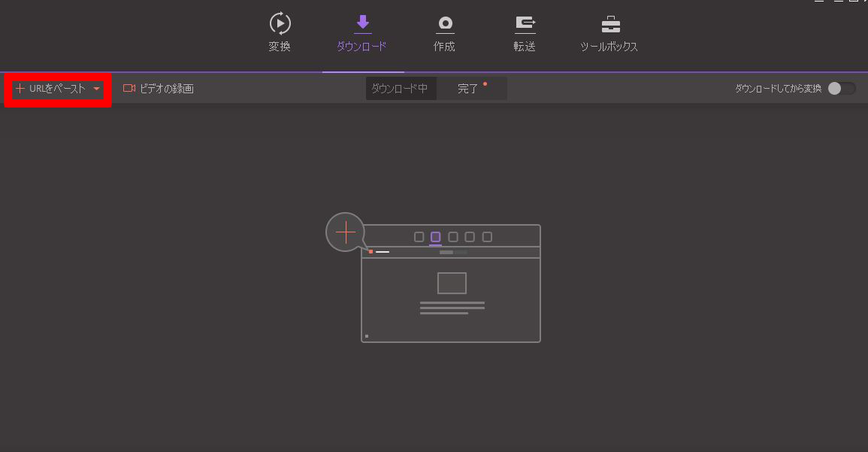Show the 完了 finished list
This screenshot has width=868, height=452.
472,89
